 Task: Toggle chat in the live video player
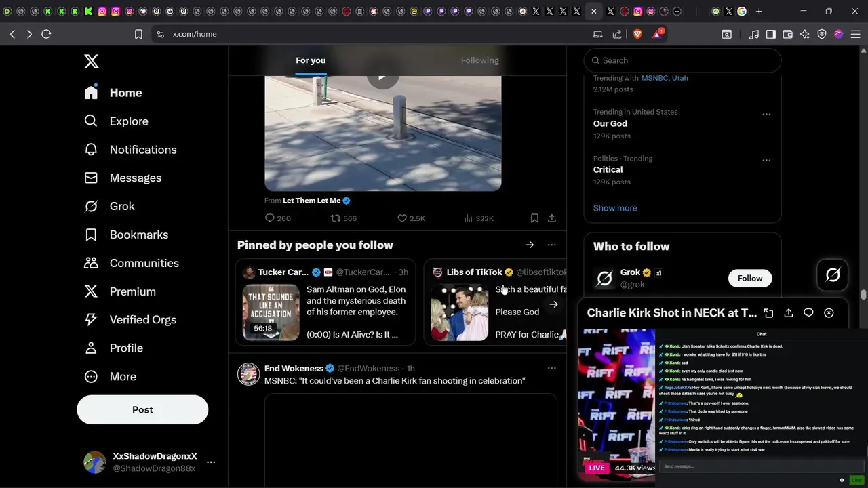click(x=808, y=313)
